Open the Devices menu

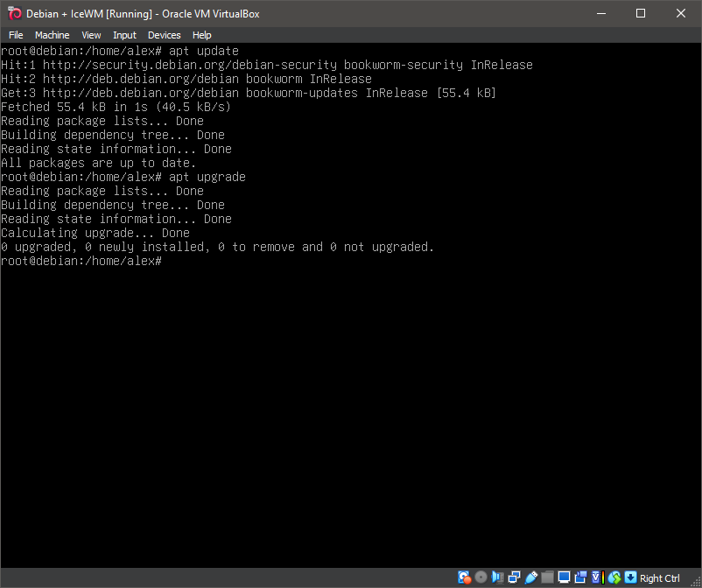point(164,35)
